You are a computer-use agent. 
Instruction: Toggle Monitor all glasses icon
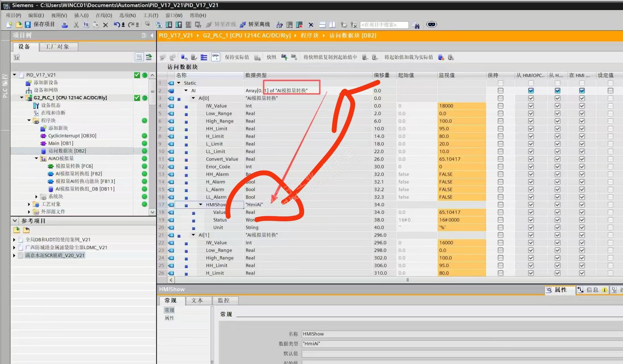point(216,57)
